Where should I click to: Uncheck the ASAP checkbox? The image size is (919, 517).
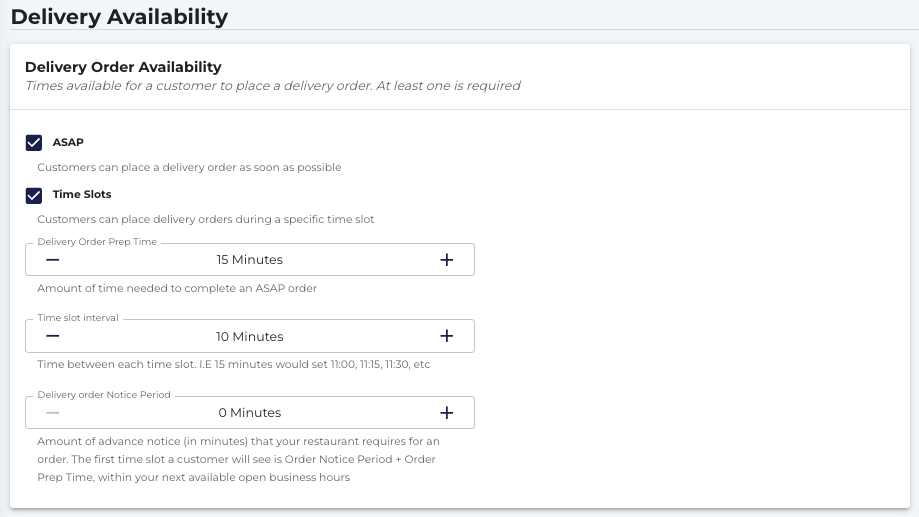[34, 143]
